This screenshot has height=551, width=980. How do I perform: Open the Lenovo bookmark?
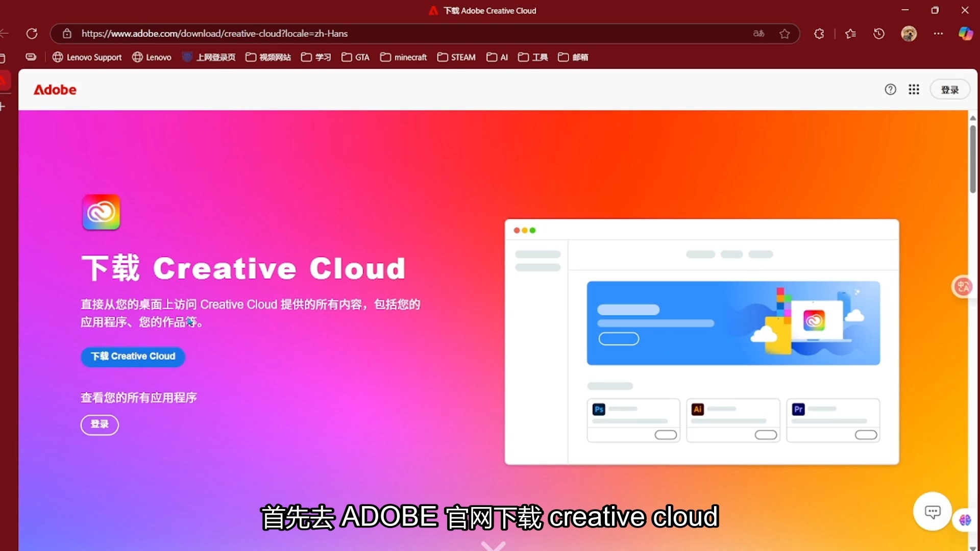pyautogui.click(x=152, y=57)
